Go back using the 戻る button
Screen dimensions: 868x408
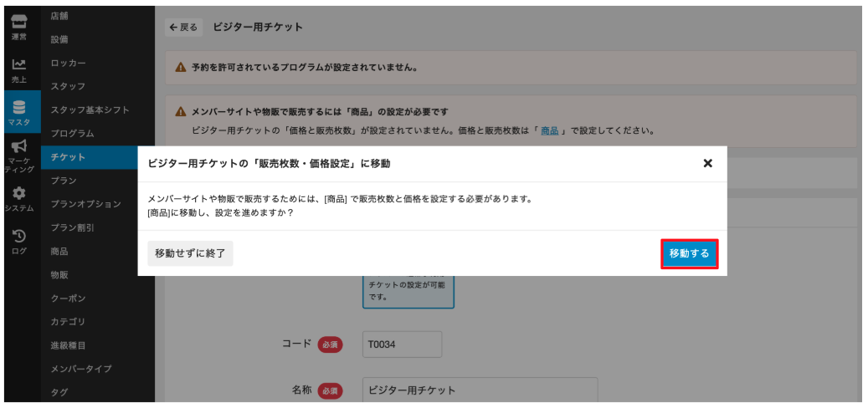pos(183,27)
